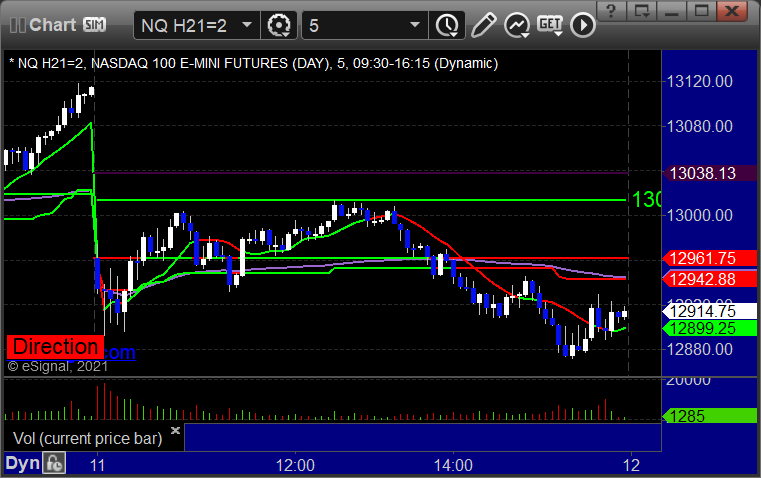Click the 12:00 time axis label
This screenshot has height=478, width=761.
[295, 465]
